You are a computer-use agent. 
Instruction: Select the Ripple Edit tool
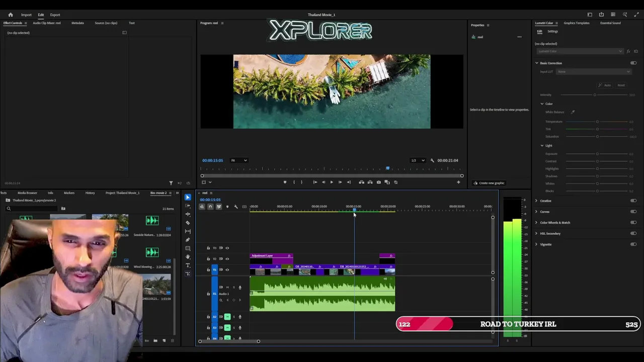click(x=188, y=214)
